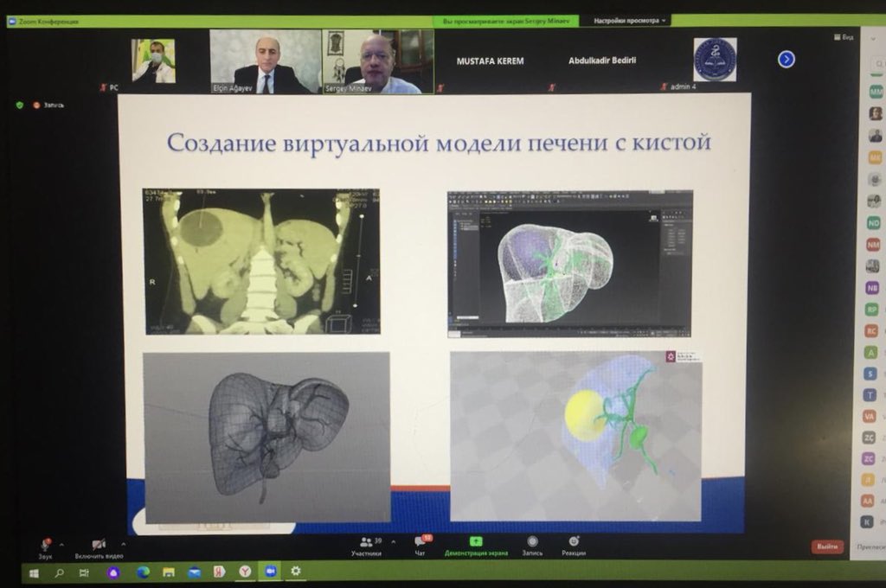Select Abdulkadir Bedirli participant tile
This screenshot has width=886, height=588.
click(602, 61)
